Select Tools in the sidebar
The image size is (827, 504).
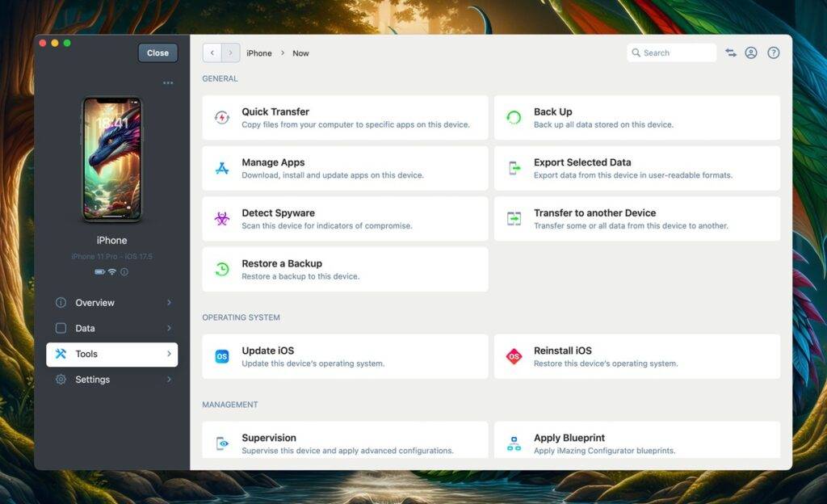[x=111, y=354]
